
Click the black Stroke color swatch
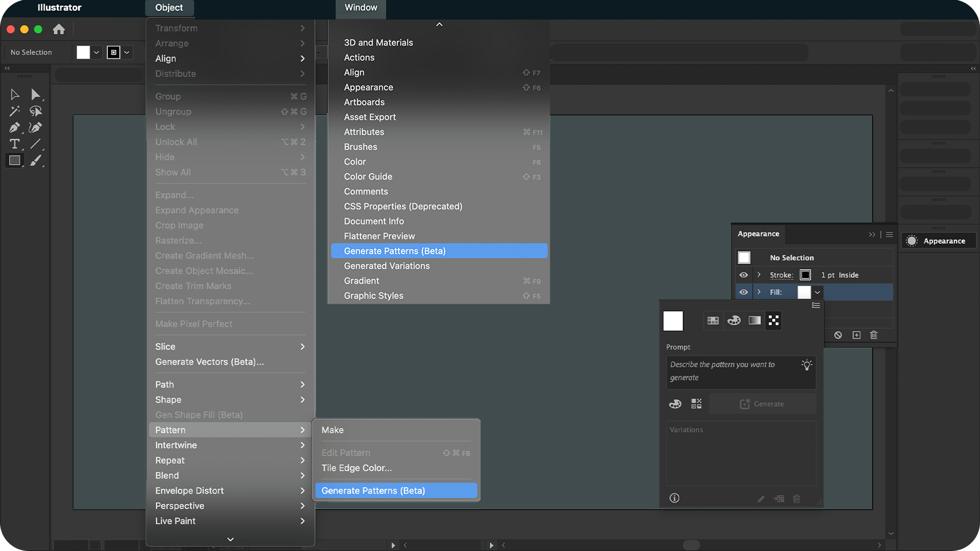tap(806, 274)
